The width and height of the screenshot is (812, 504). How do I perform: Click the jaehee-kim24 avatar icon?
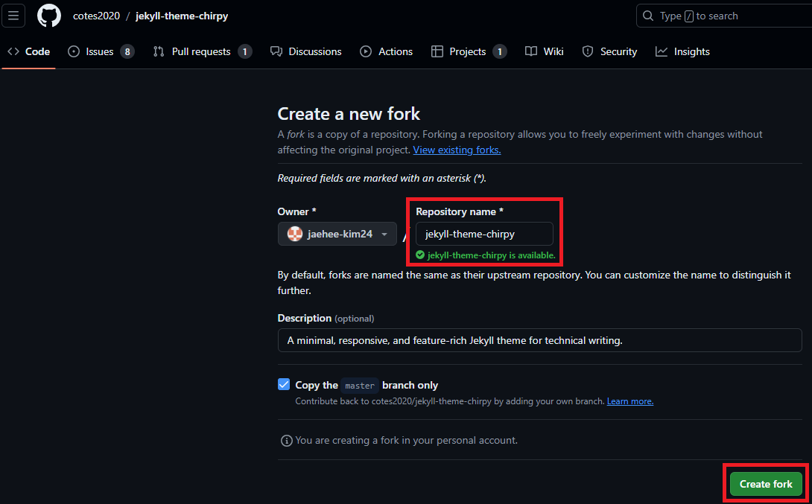(x=295, y=234)
